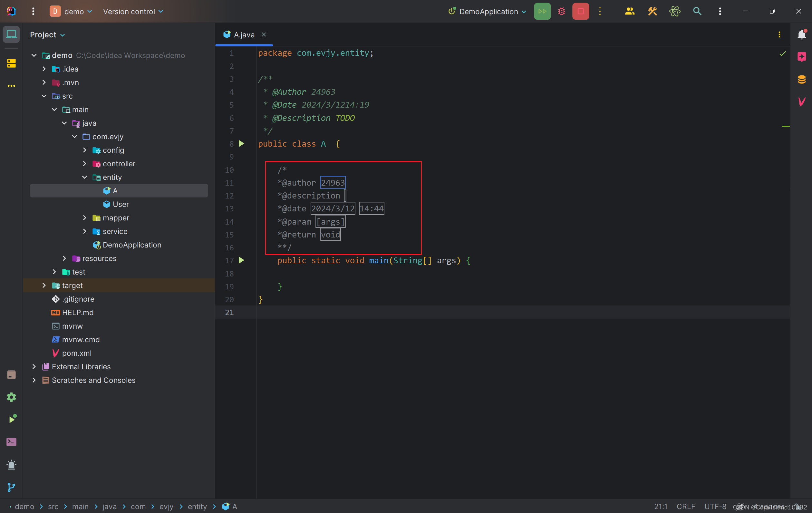Click the 24963 author template field on line 11

(333, 183)
